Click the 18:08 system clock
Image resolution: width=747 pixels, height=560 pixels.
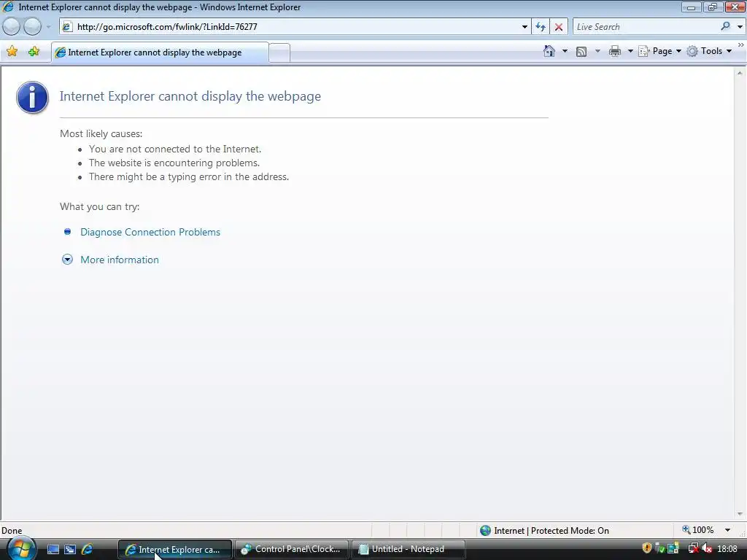click(x=727, y=549)
